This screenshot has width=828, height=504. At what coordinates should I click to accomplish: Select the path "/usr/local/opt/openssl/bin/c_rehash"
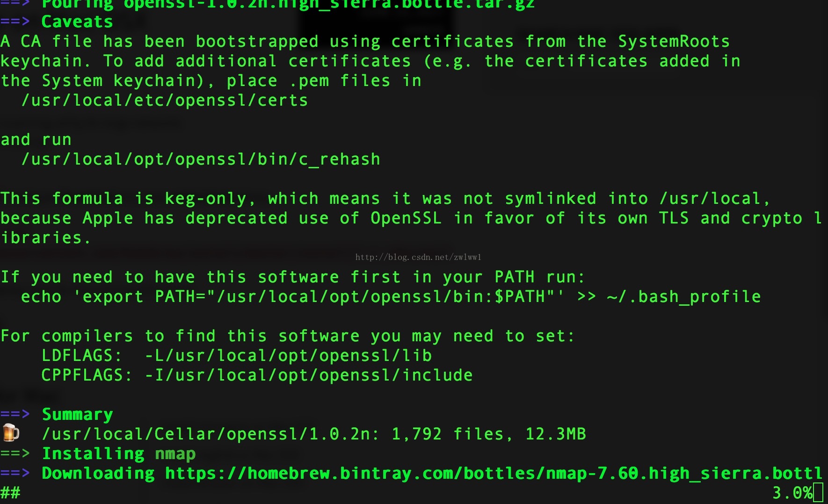click(x=201, y=159)
